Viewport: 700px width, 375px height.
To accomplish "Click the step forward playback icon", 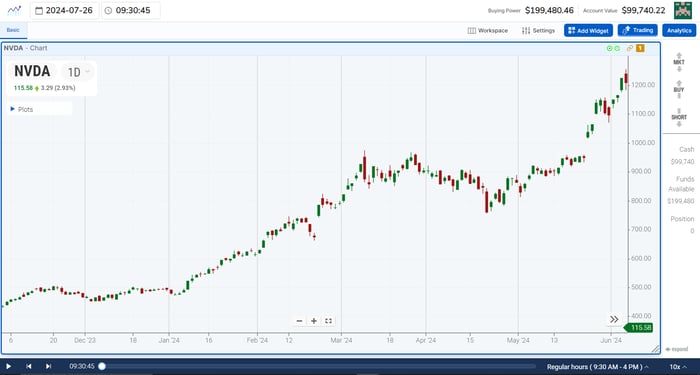I will click(49, 367).
